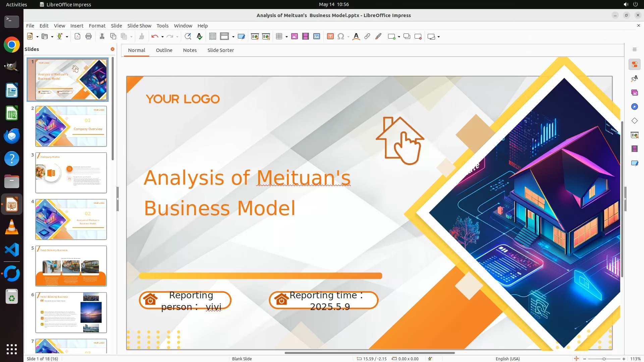Click the Print icon
644x362 pixels.
click(89, 37)
